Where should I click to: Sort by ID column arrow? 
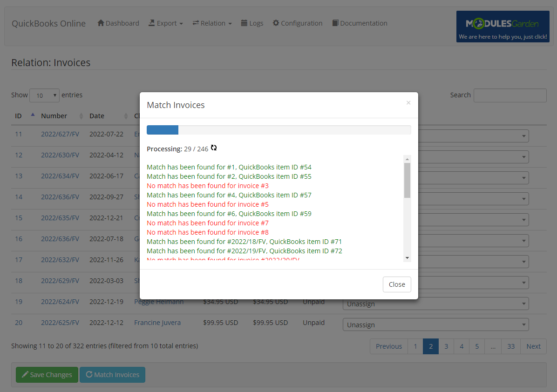point(33,115)
